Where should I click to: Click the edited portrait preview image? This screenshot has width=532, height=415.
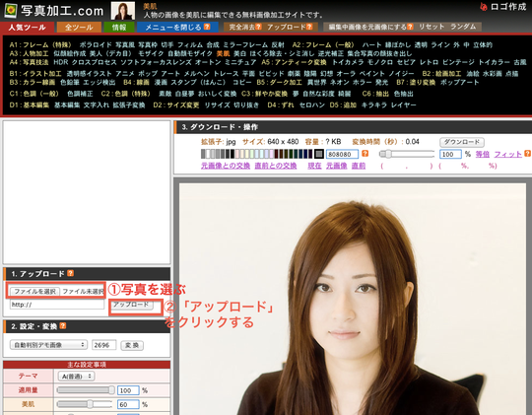tap(353, 299)
